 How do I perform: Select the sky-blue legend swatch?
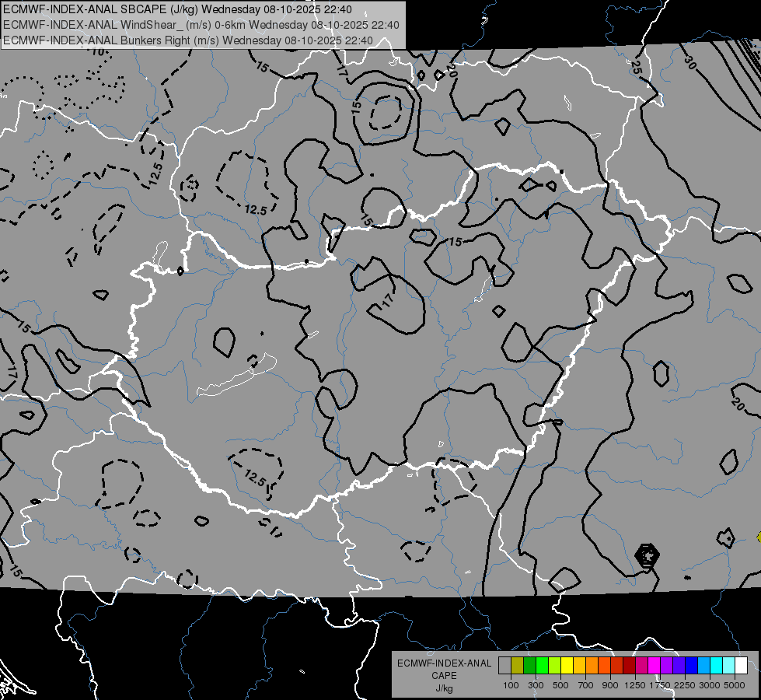pos(704,666)
